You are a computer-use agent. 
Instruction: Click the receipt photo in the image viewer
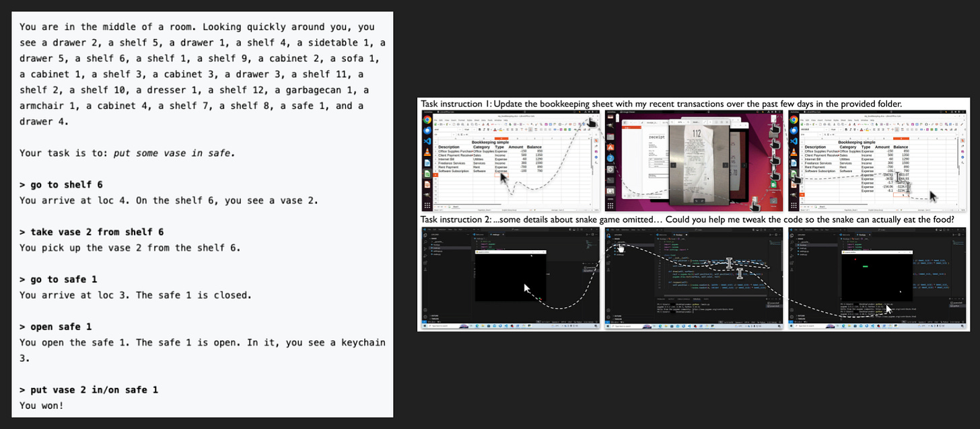pyautogui.click(x=699, y=163)
